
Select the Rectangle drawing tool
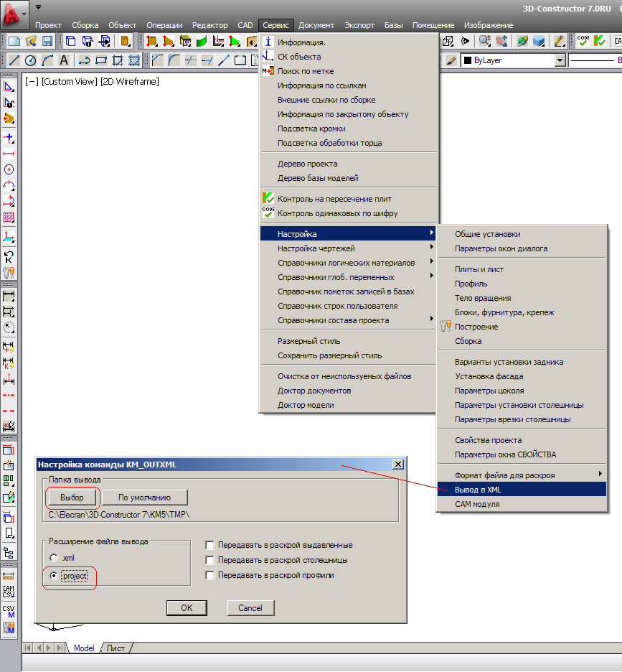coord(101,60)
